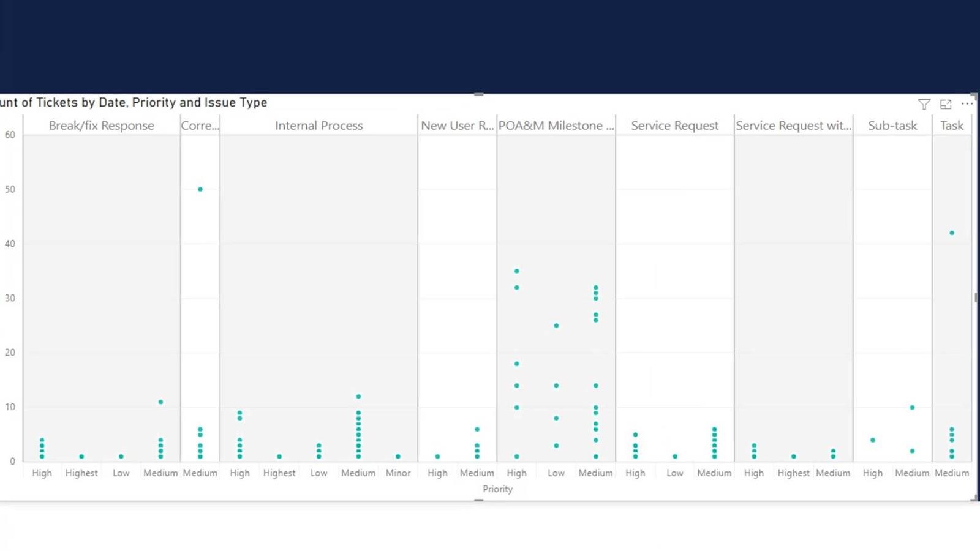The width and height of the screenshot is (980, 551).
Task: Click the 60 value on the y-axis
Action: pos(10,135)
